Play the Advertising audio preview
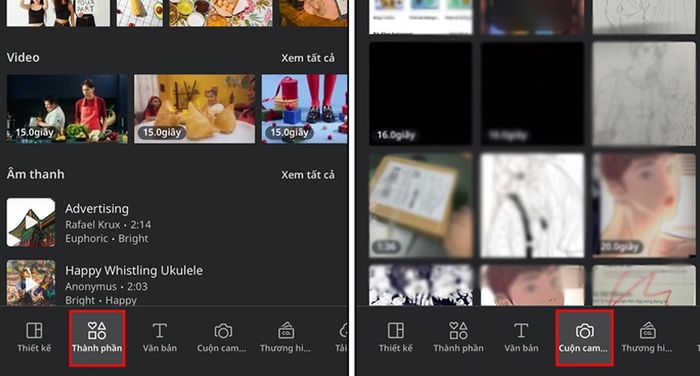This screenshot has height=376, width=700. 31,222
